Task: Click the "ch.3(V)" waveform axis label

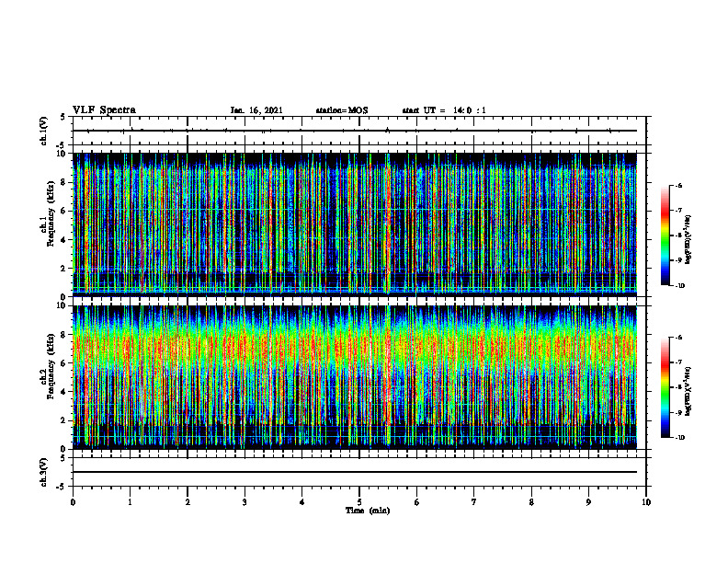Action: coord(44,472)
